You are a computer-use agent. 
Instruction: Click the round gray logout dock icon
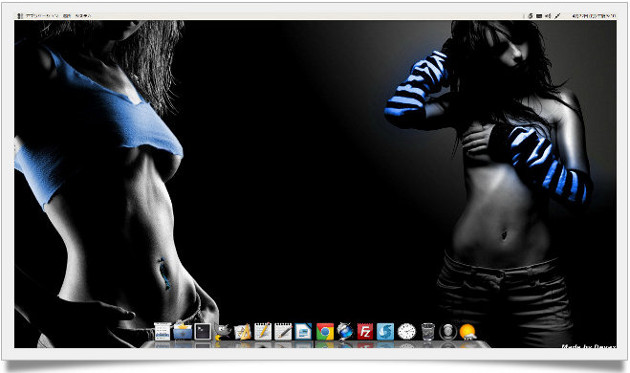click(448, 332)
